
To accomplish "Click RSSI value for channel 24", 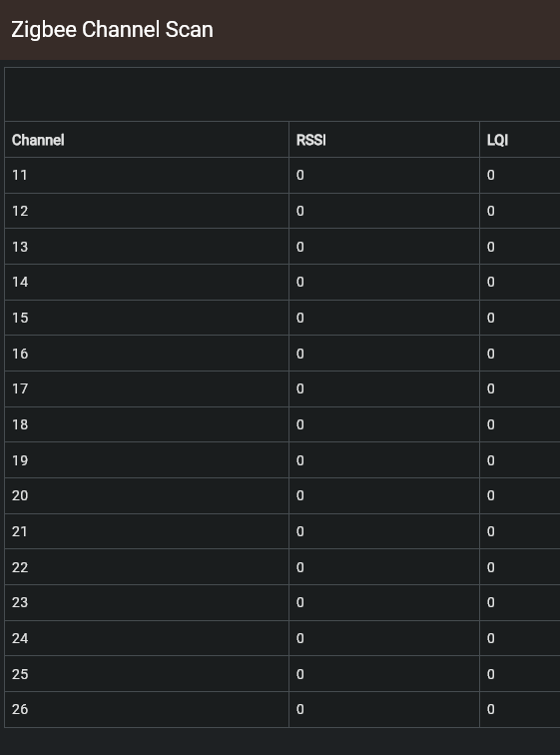I will point(300,638).
